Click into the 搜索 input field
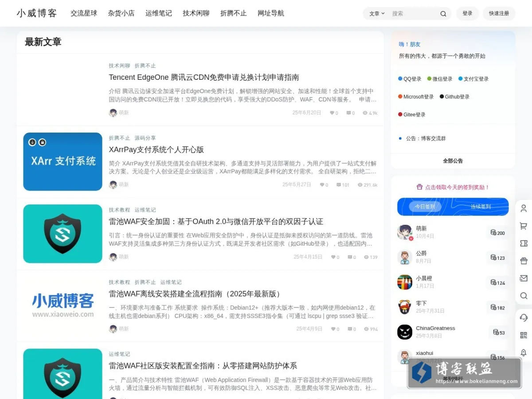532x399 pixels. coord(413,14)
